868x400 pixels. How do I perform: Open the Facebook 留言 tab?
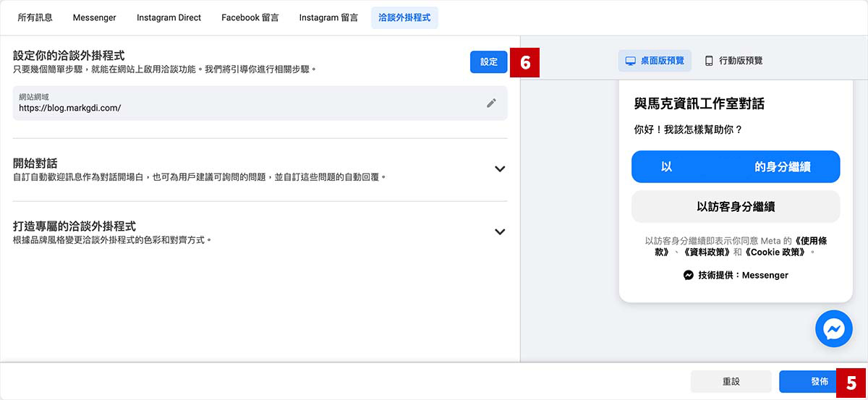pos(250,17)
